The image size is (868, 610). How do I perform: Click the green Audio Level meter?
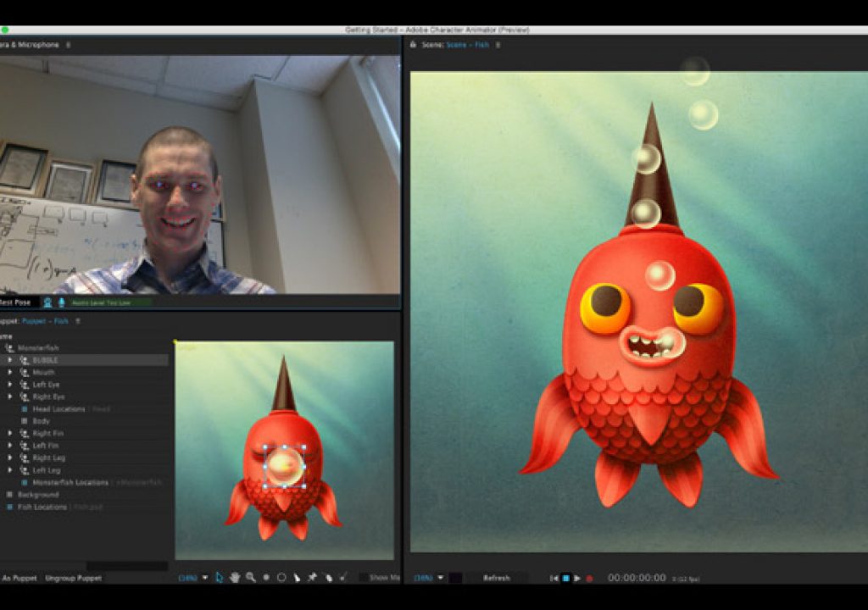click(x=111, y=302)
